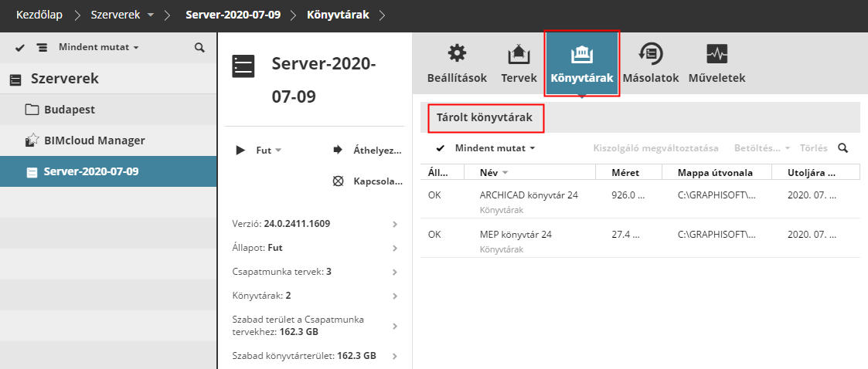The image size is (868, 369).
Task: Expand the Szabad könyvtárterület row
Action: pos(314,356)
